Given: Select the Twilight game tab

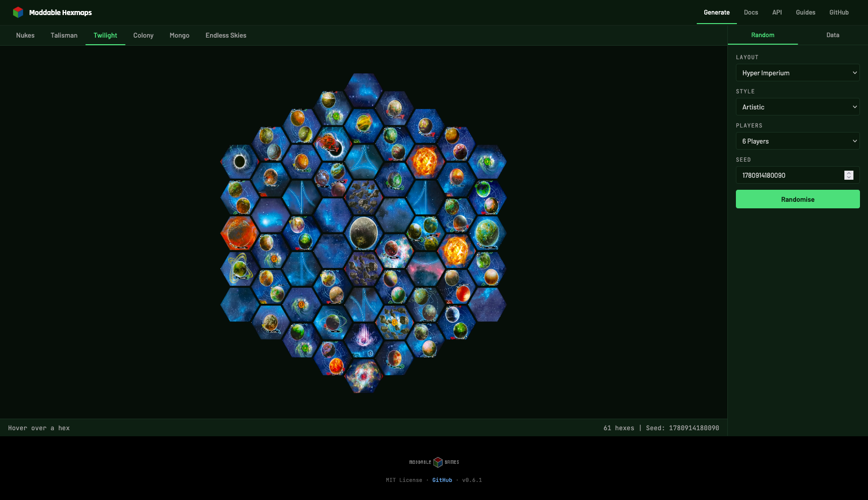Looking at the screenshot, I should (x=105, y=36).
